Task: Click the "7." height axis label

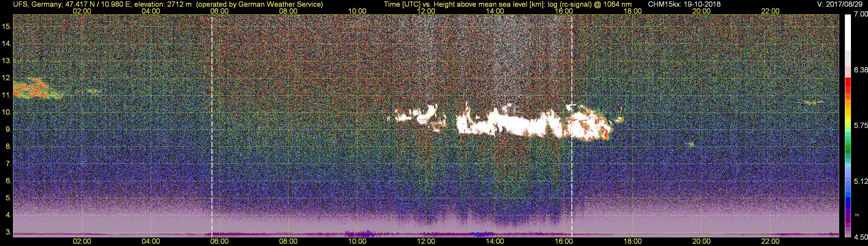Action: point(9,164)
